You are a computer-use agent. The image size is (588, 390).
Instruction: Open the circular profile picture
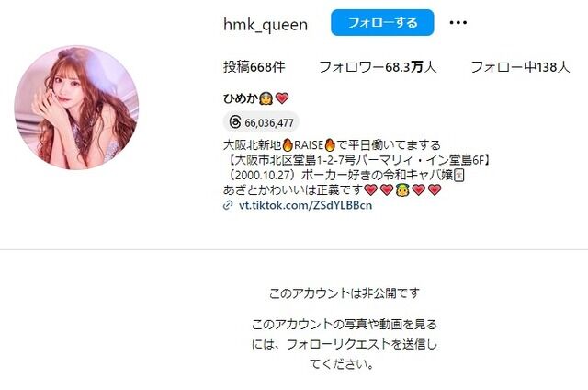click(x=76, y=108)
